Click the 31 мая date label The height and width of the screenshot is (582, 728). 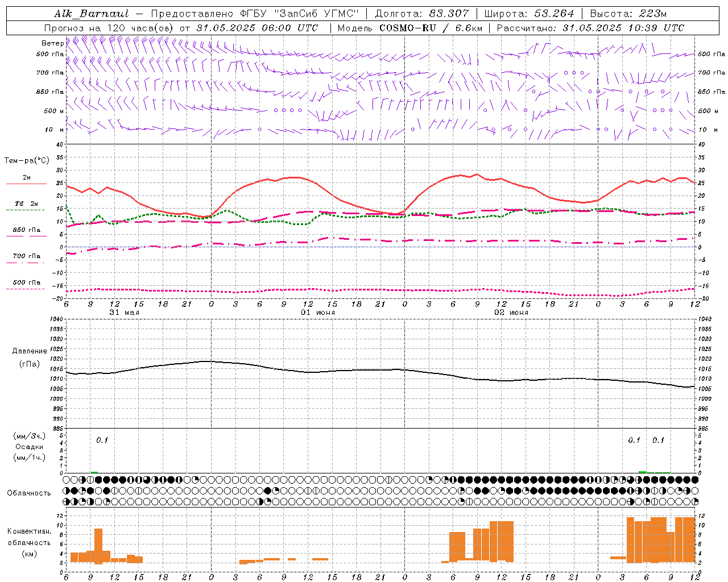[125, 313]
